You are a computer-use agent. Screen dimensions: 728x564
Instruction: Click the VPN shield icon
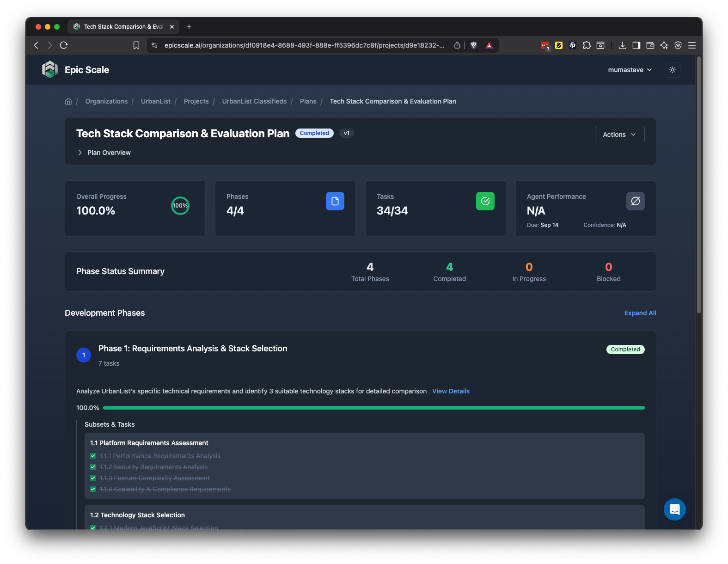point(678,45)
